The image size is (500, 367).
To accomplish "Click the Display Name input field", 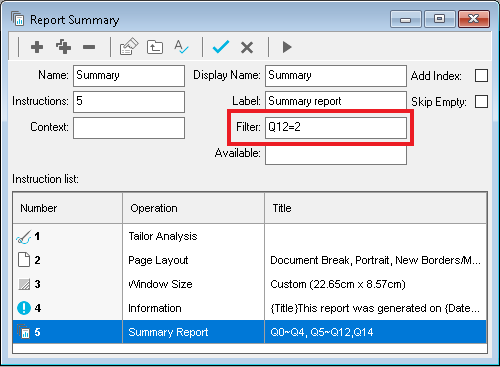I will 336,76.
